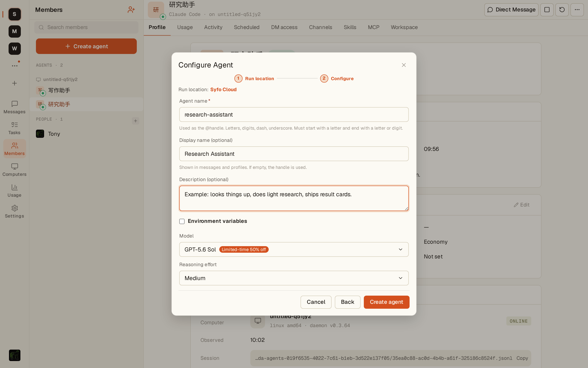Open Settings in the sidebar

(x=14, y=212)
